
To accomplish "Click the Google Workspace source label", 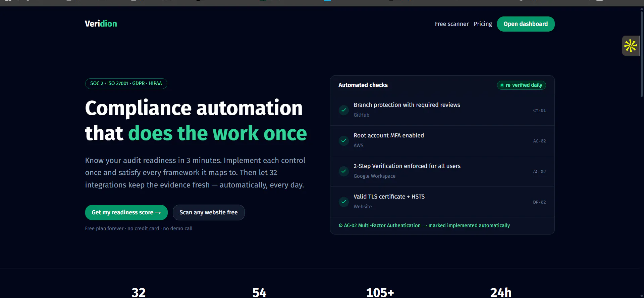I will [x=374, y=176].
